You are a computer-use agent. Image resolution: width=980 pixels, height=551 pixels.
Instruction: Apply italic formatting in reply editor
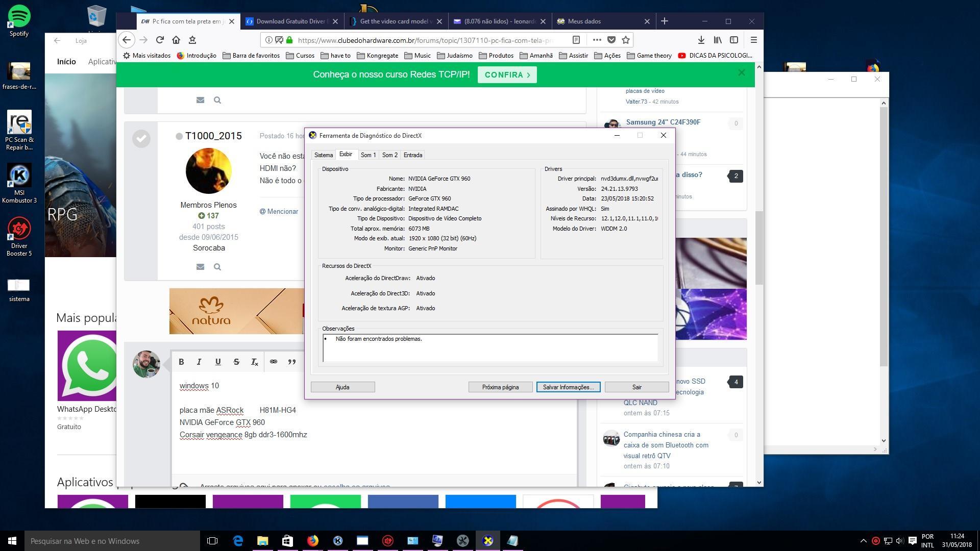point(199,362)
